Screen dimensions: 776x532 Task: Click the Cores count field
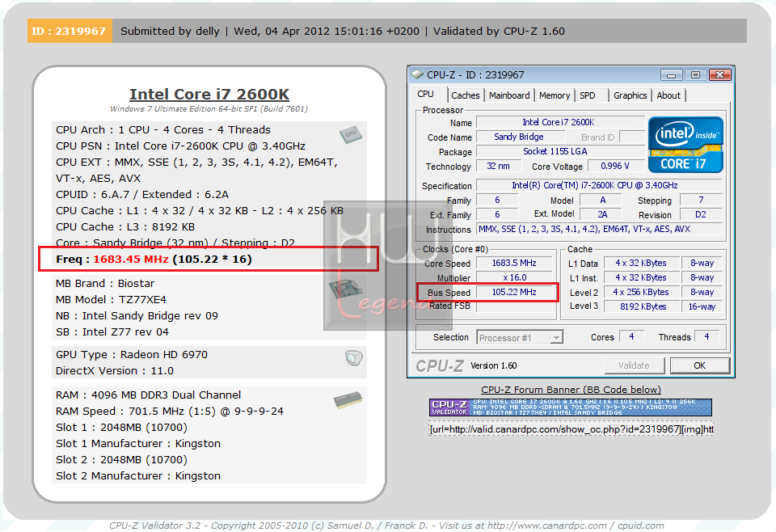point(631,336)
